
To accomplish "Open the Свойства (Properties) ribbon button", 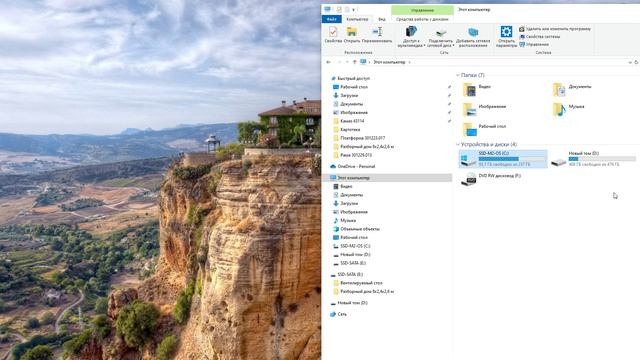I will 333,35.
